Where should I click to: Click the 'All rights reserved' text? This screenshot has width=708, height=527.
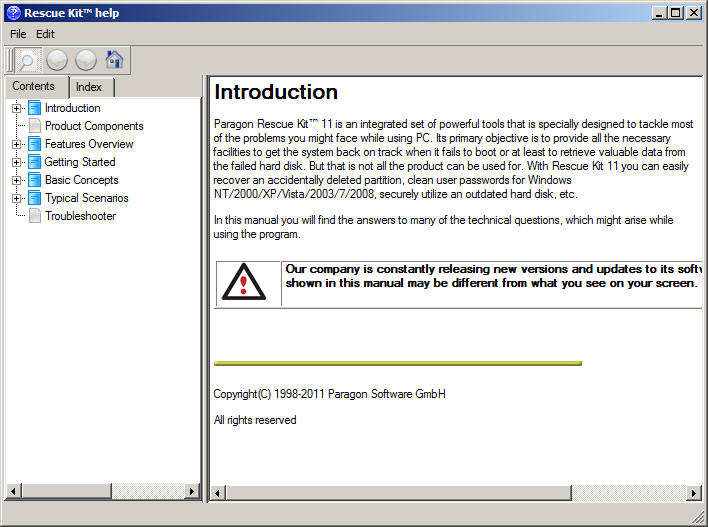255,420
